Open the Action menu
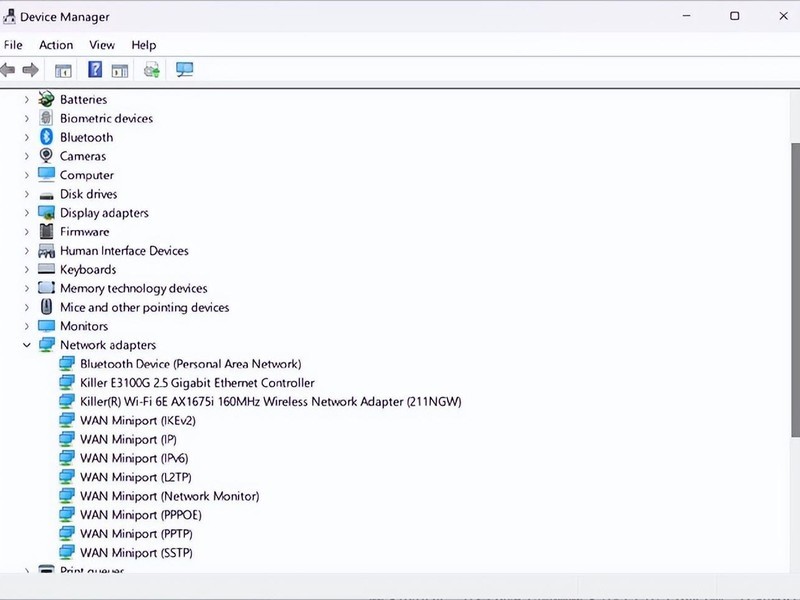Screen dimensions: 800x600 (56, 45)
